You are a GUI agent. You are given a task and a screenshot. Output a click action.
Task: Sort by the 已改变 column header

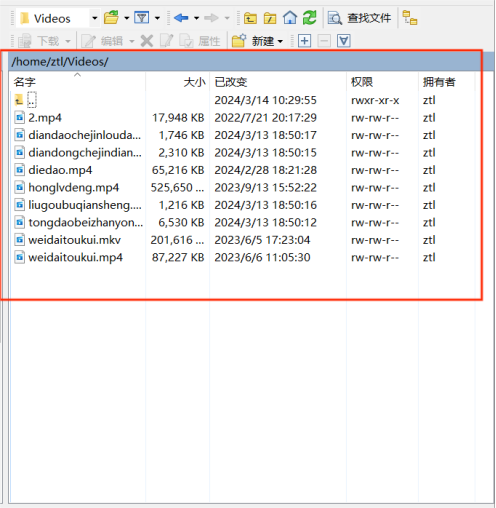pyautogui.click(x=231, y=82)
